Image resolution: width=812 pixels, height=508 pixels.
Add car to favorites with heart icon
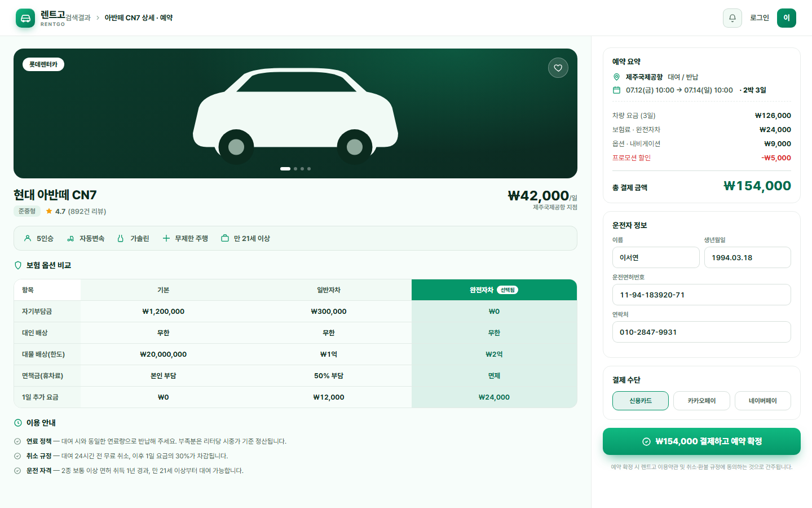[x=558, y=68]
